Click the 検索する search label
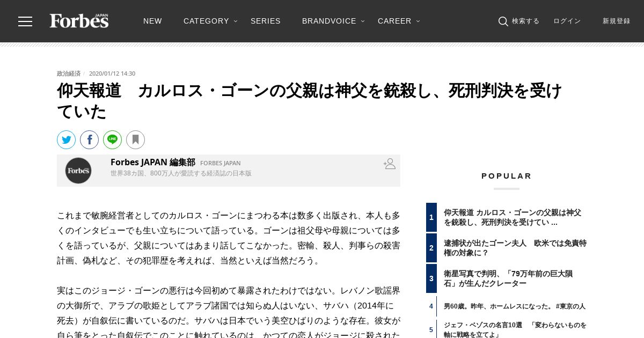 click(x=525, y=21)
